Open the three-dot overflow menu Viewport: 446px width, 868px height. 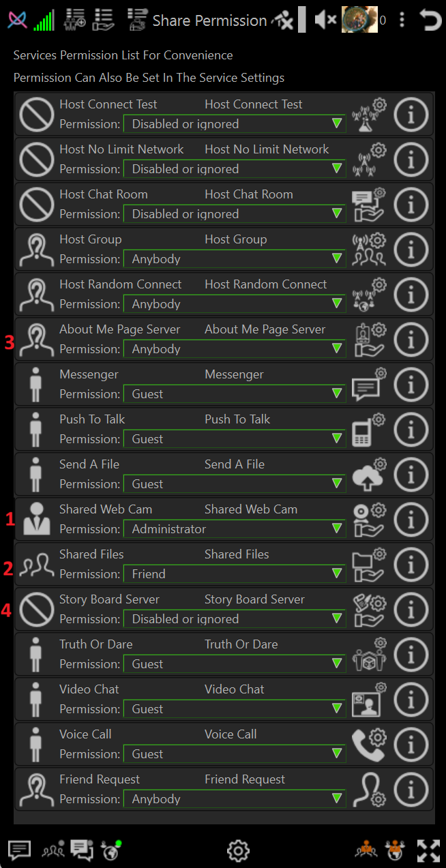tap(402, 20)
